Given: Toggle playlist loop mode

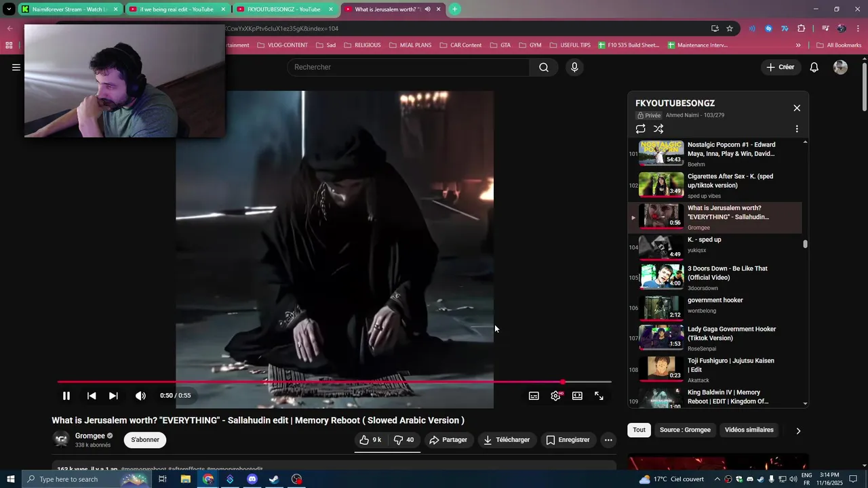Looking at the screenshot, I should pos(641,129).
